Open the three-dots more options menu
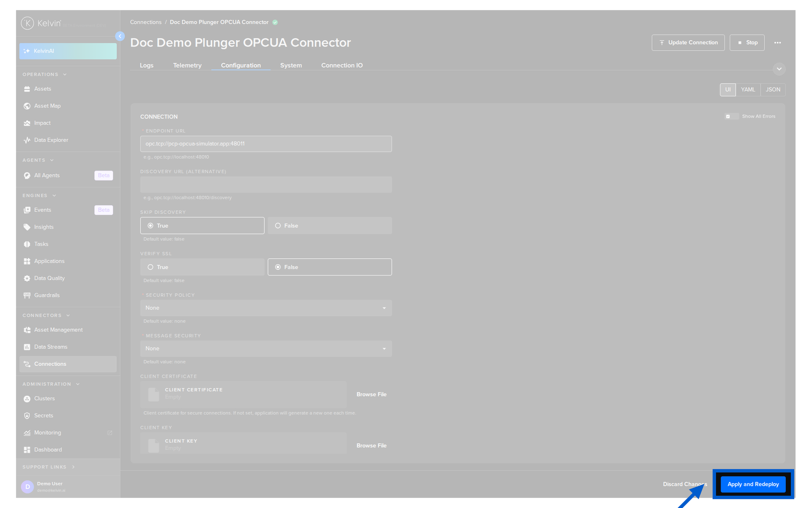812x508 pixels. click(x=777, y=43)
